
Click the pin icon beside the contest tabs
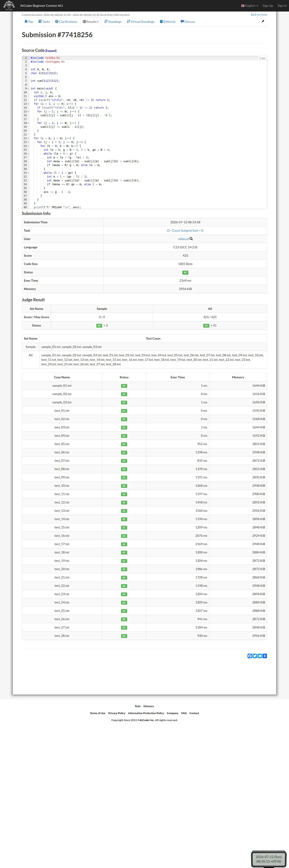(x=263, y=22)
